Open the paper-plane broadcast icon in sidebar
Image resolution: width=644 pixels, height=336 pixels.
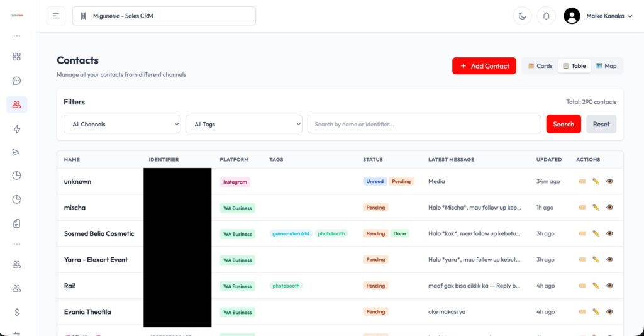(16, 152)
